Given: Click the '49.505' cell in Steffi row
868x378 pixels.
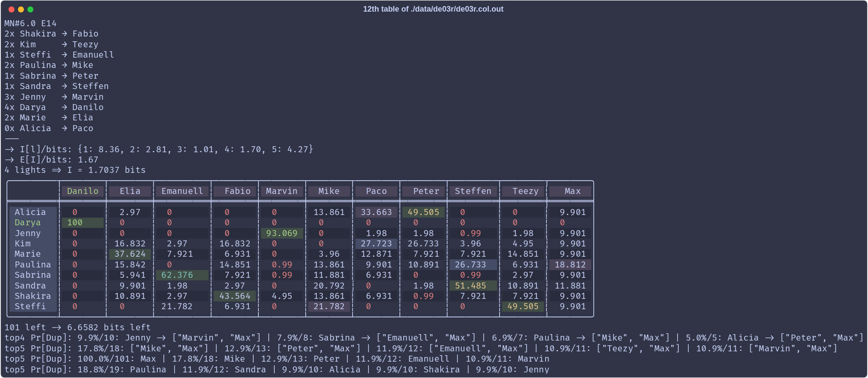Looking at the screenshot, I should click(x=523, y=307).
